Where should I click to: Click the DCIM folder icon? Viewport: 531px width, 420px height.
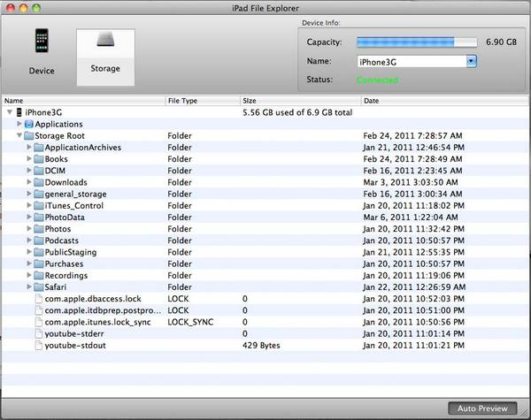tap(39, 171)
